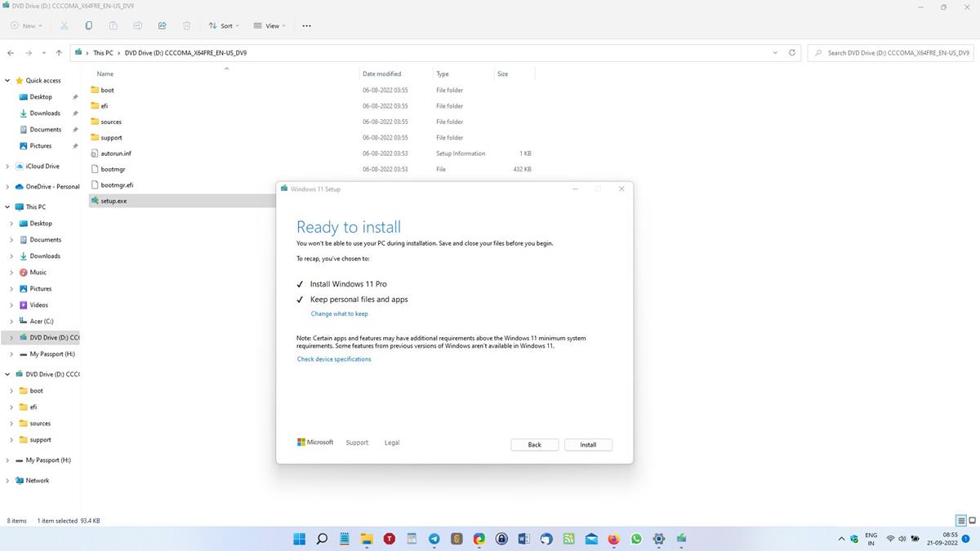Open File Explorer from the taskbar
This screenshot has height=551, width=980.
pos(367,539)
